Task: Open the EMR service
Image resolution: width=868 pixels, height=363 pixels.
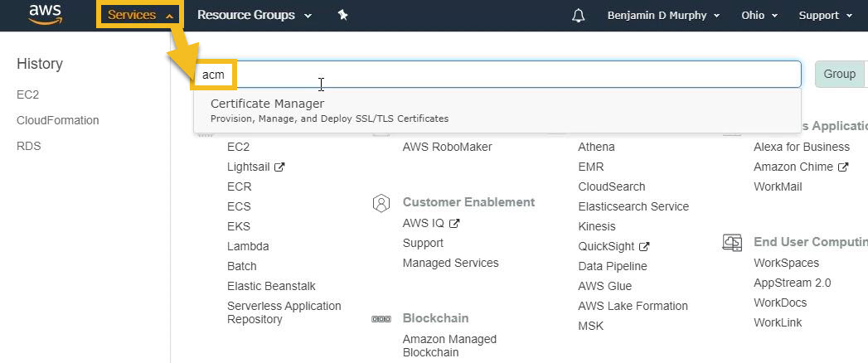Action: click(x=590, y=167)
